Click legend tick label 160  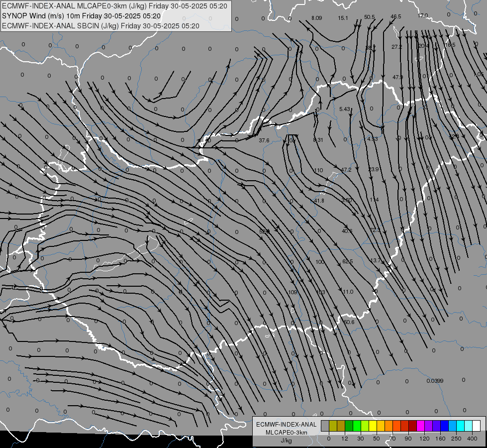440,439
